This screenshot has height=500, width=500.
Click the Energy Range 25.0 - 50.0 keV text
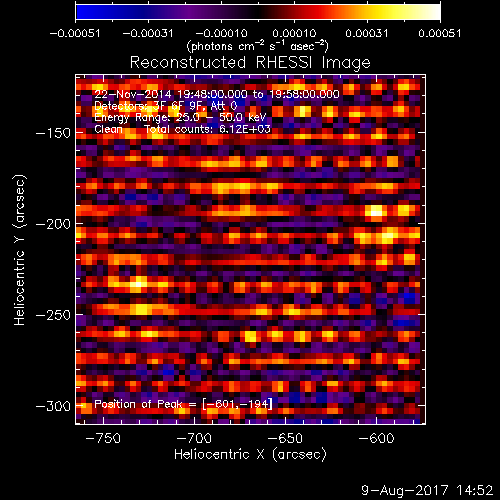pos(180,117)
